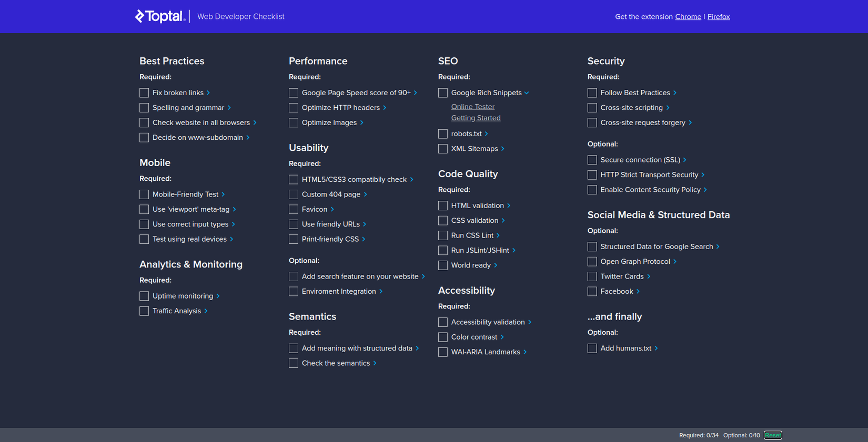Expand the XML Sitemaps chevron
This screenshot has width=868, height=442.
point(503,149)
